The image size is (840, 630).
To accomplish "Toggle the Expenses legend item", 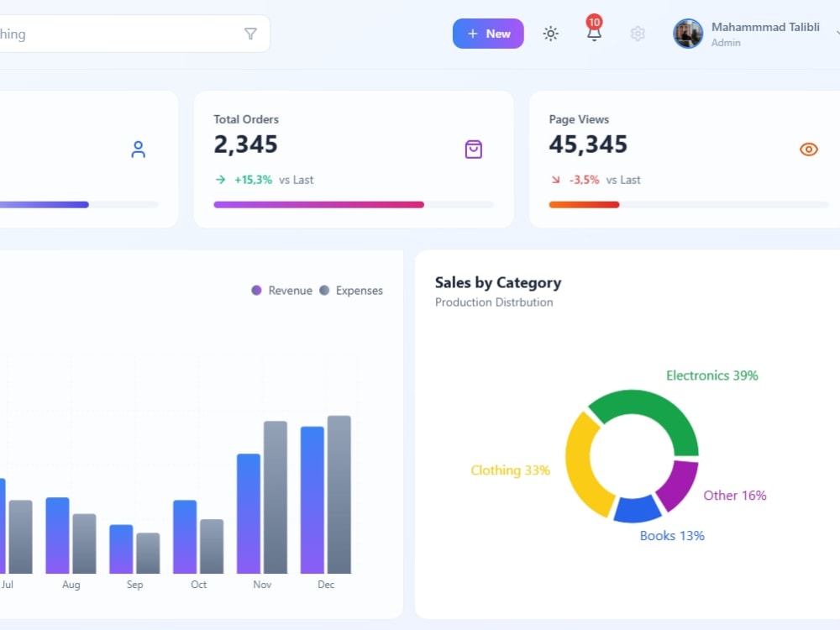I will 351,291.
